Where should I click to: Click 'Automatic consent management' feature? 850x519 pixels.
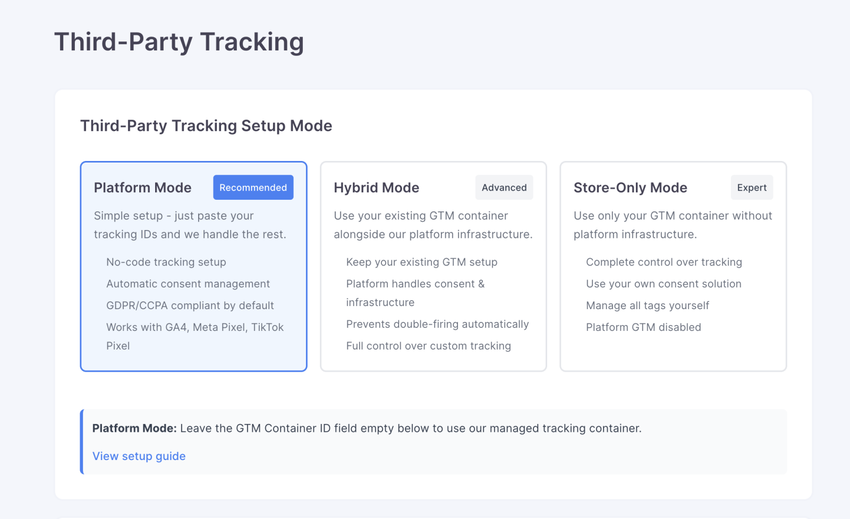[188, 284]
